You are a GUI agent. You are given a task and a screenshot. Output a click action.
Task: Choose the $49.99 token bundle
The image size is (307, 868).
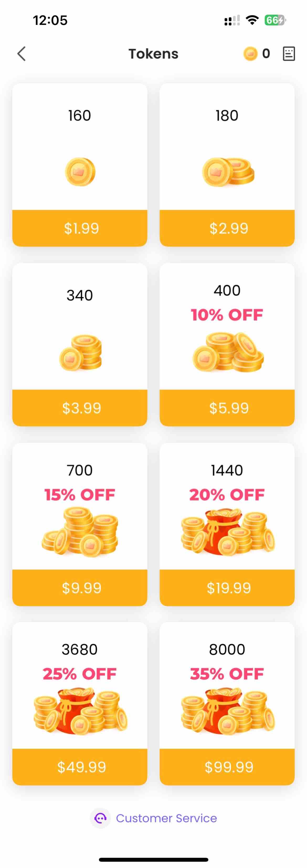pyautogui.click(x=80, y=767)
